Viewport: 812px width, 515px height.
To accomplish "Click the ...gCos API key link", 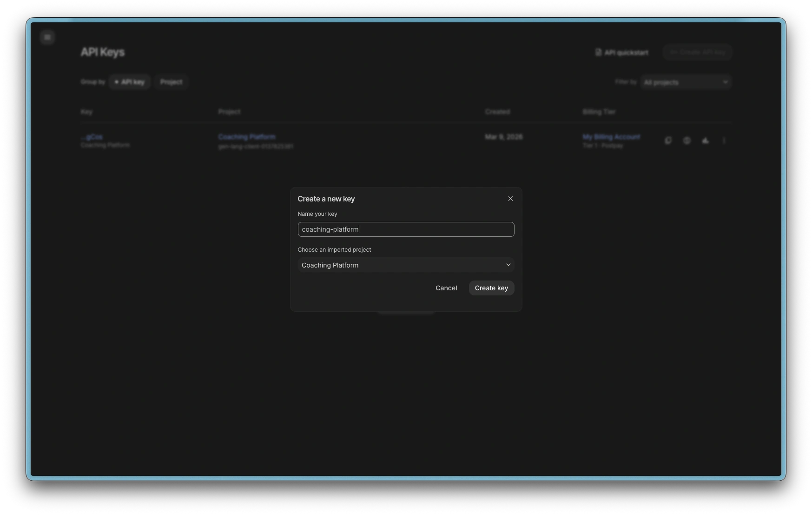I will click(x=92, y=137).
